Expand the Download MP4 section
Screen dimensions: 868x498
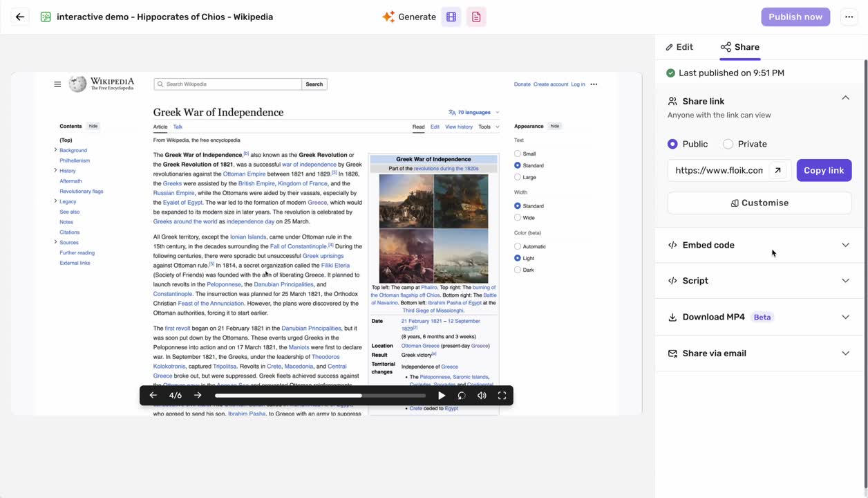point(759,317)
